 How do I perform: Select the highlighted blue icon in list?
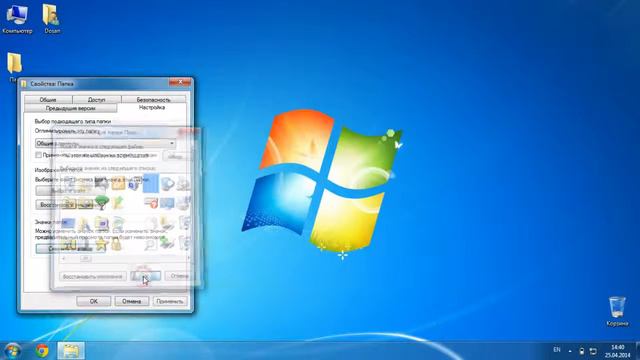point(151,183)
